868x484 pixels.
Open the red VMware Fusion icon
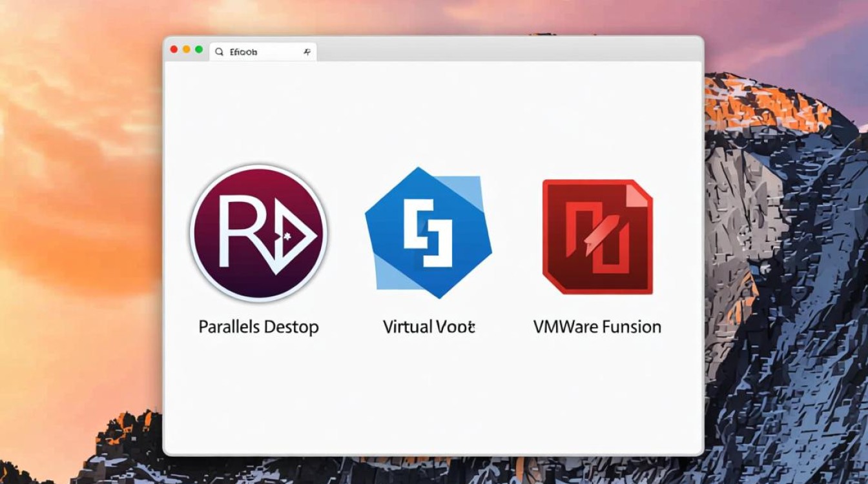[597, 237]
